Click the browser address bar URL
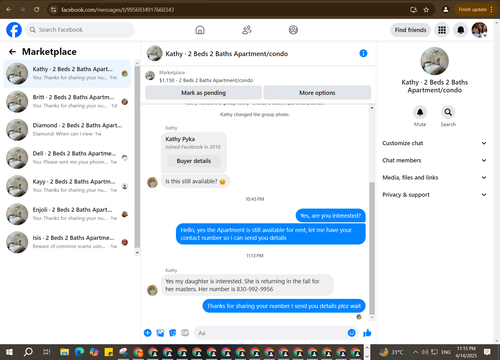 117,10
